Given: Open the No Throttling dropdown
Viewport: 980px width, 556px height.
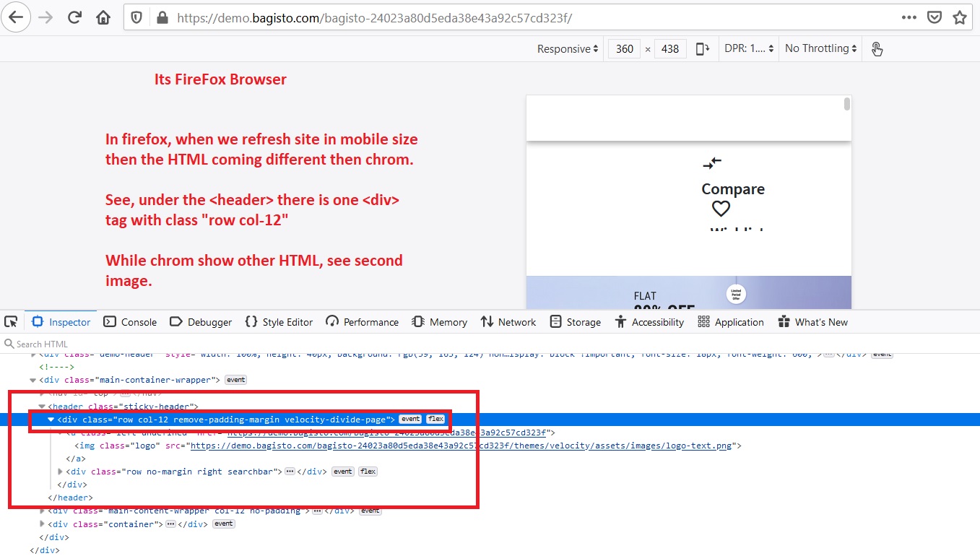Looking at the screenshot, I should 821,48.
